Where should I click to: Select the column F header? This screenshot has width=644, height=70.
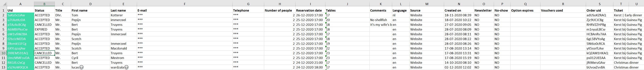pos(184,4)
